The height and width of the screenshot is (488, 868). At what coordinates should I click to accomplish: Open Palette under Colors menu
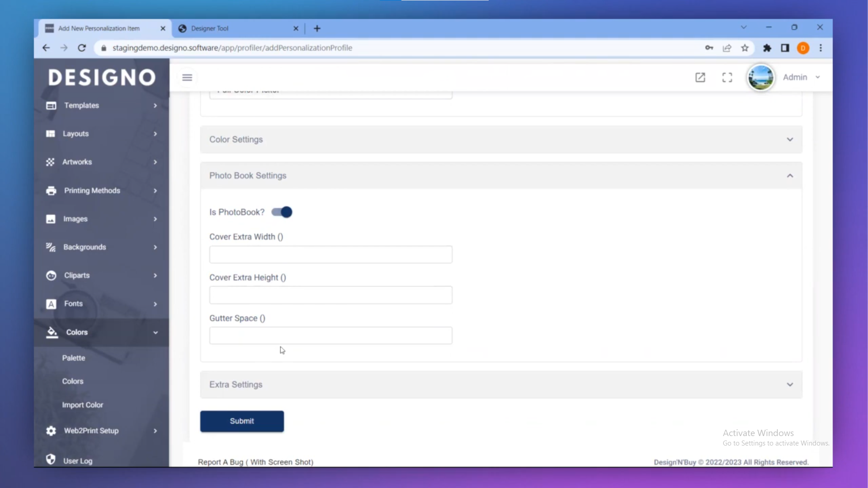coord(74,358)
